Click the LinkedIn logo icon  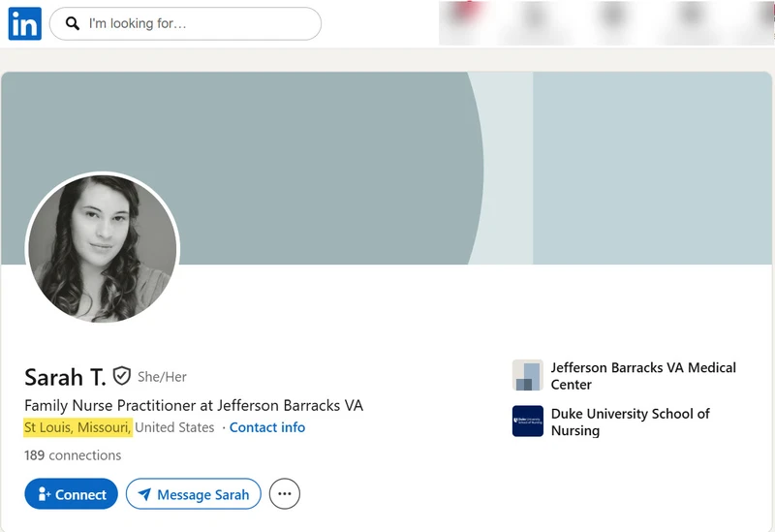pyautogui.click(x=25, y=23)
